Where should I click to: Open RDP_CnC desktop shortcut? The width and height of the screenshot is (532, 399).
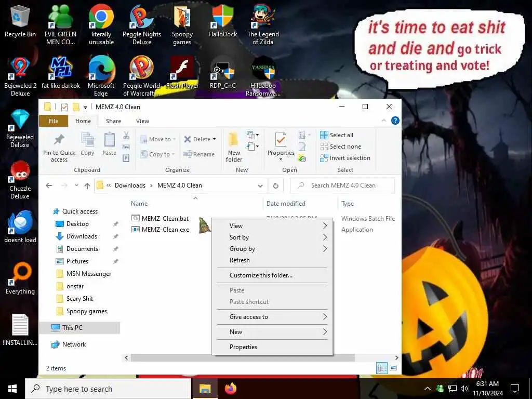coord(222,73)
